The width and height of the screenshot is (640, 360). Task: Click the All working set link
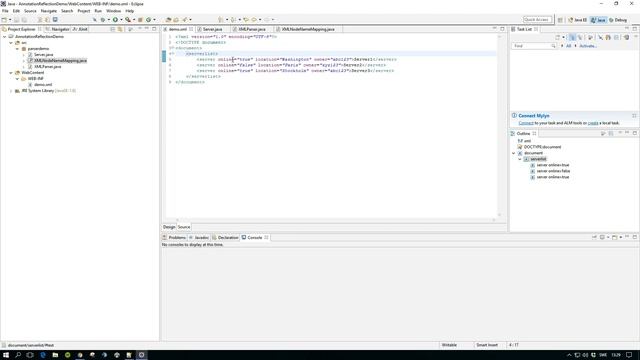pos(569,46)
